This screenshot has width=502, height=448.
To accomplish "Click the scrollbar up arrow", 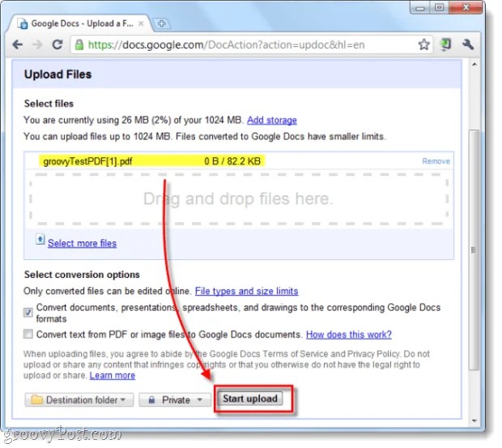I will [474, 64].
